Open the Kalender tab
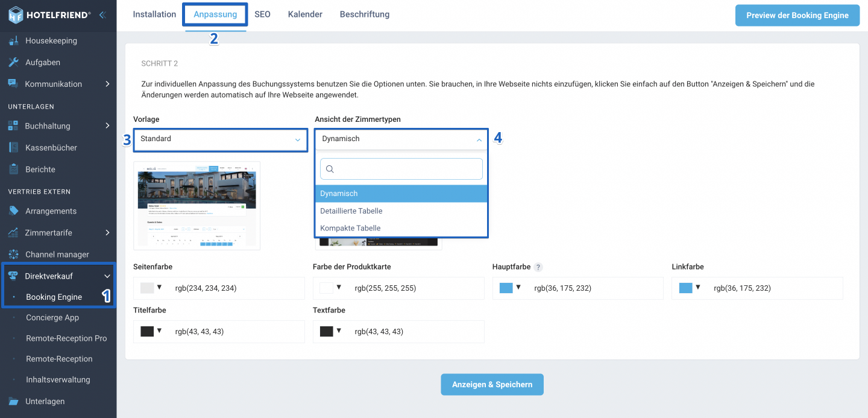868x418 pixels. [305, 14]
